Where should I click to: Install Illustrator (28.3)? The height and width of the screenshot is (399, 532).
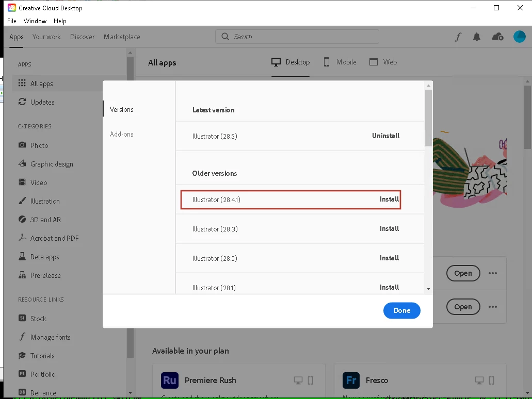tap(389, 228)
